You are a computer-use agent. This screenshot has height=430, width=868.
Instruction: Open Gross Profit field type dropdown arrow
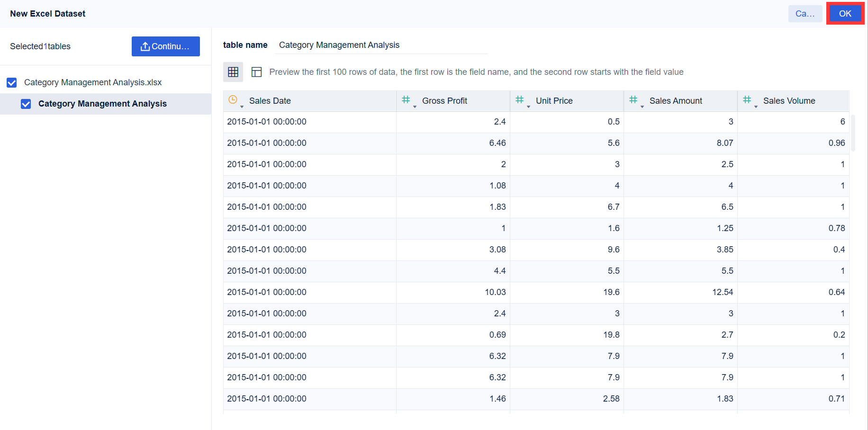point(415,107)
